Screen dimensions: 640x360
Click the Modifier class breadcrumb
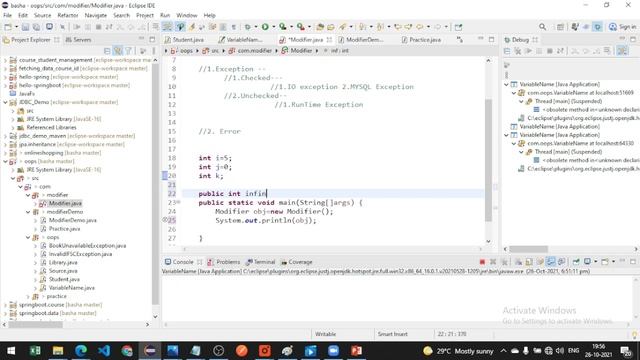point(297,51)
